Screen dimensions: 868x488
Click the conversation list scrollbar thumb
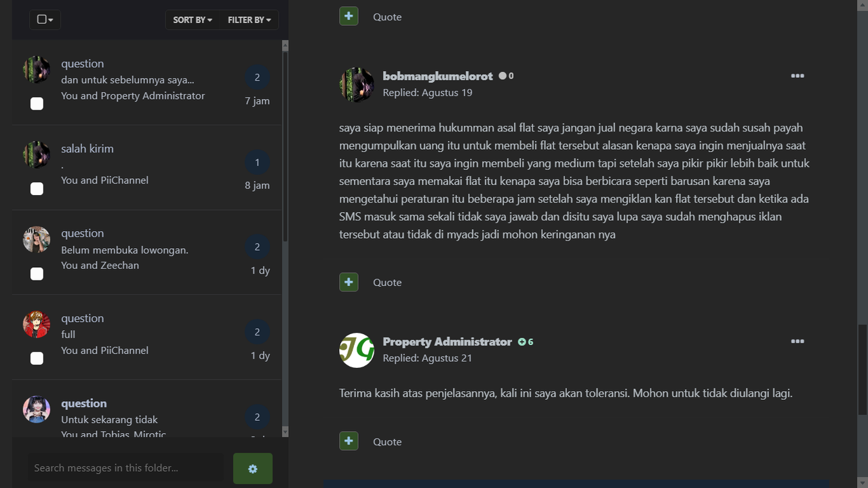click(285, 146)
